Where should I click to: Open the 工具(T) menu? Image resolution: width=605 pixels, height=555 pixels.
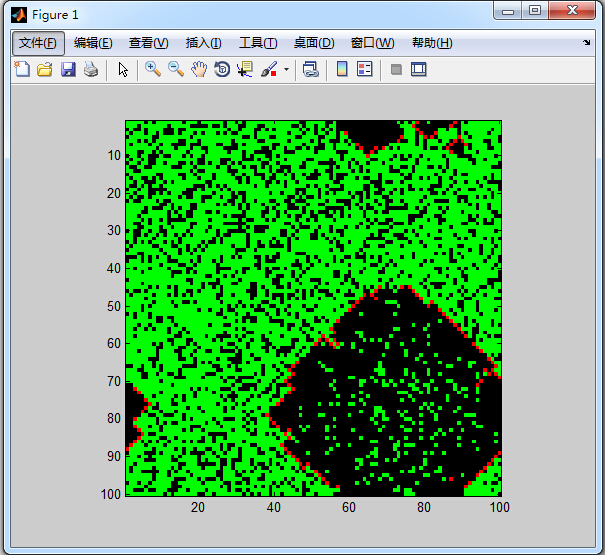(x=258, y=43)
